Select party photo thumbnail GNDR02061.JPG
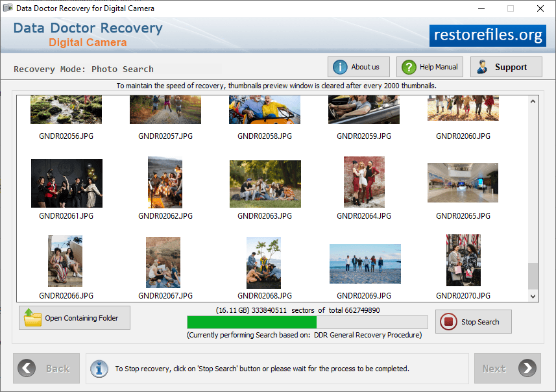Image resolution: width=556 pixels, height=392 pixels. tap(67, 183)
